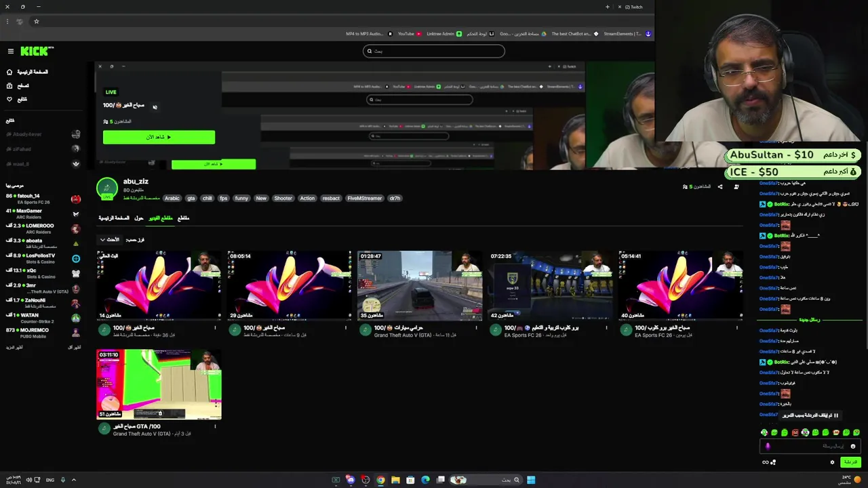
Task: Switch to the Videos tab
Action: point(161,218)
